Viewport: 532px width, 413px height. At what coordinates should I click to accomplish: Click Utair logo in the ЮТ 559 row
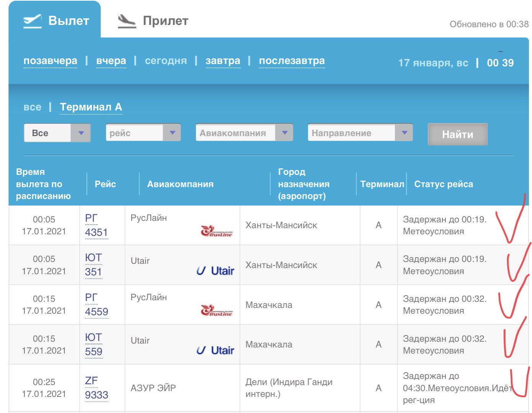pyautogui.click(x=215, y=350)
